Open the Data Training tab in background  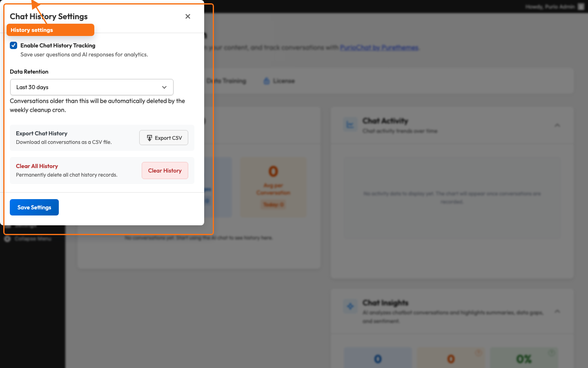(x=225, y=81)
